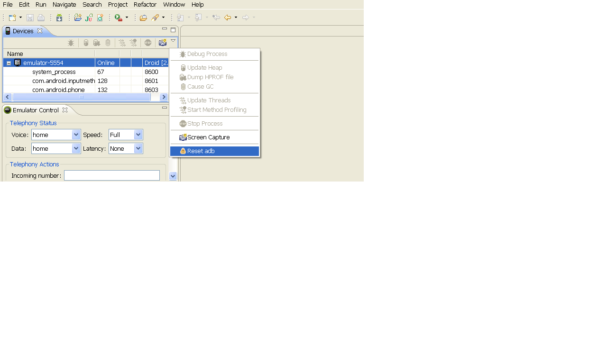The image size is (607, 364).
Task: Select the com.android.phone process row
Action: [x=86, y=90]
